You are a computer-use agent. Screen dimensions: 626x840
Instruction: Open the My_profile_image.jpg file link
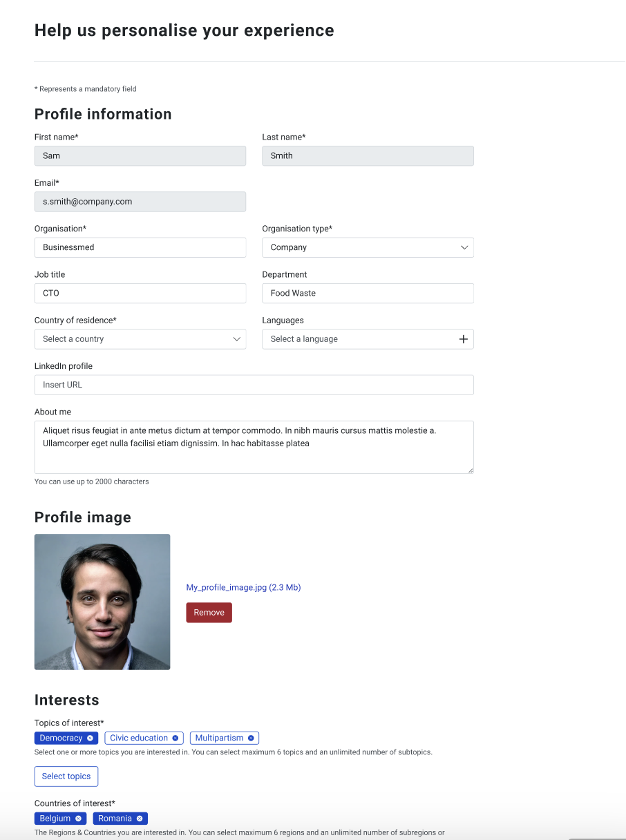243,588
